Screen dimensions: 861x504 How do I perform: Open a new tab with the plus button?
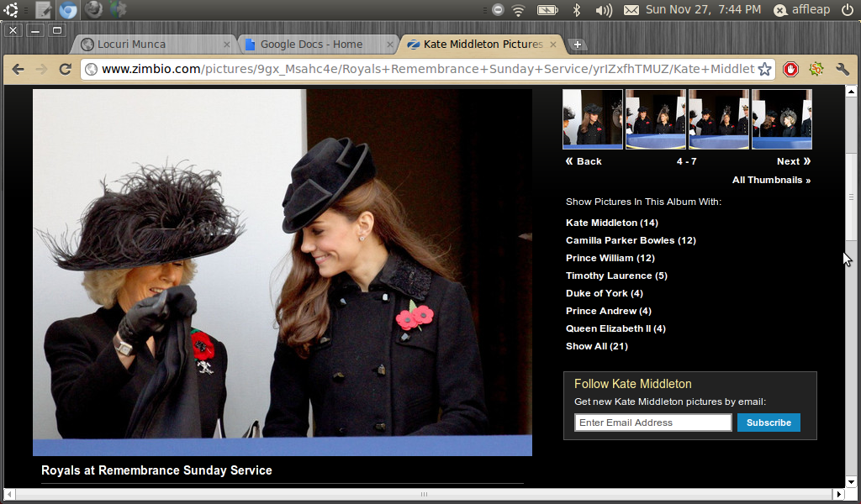click(577, 45)
